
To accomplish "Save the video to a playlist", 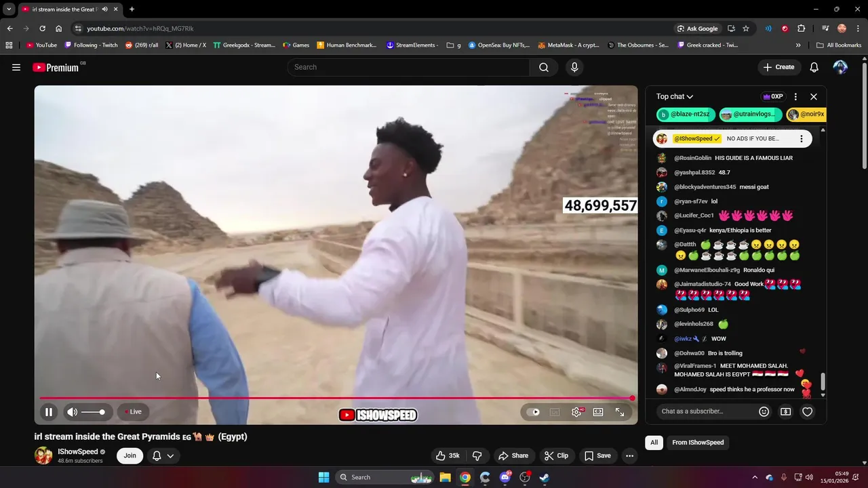I will [x=597, y=455].
